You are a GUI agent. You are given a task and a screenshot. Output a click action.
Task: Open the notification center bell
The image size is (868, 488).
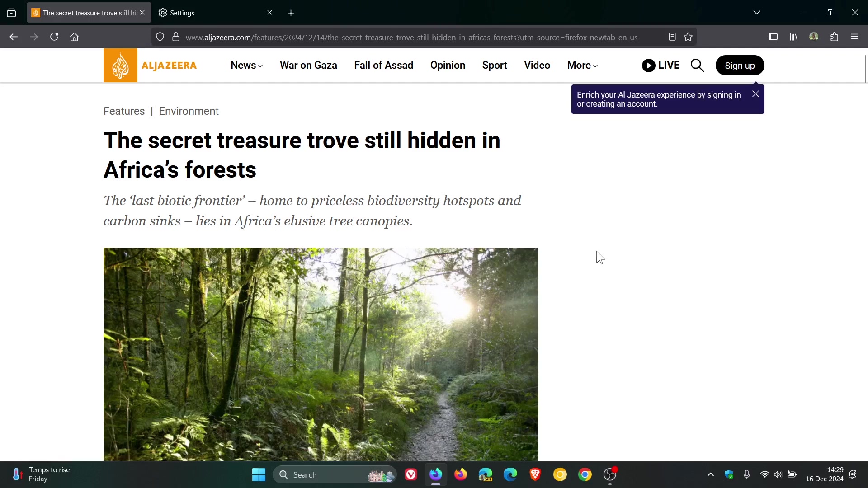point(853,474)
